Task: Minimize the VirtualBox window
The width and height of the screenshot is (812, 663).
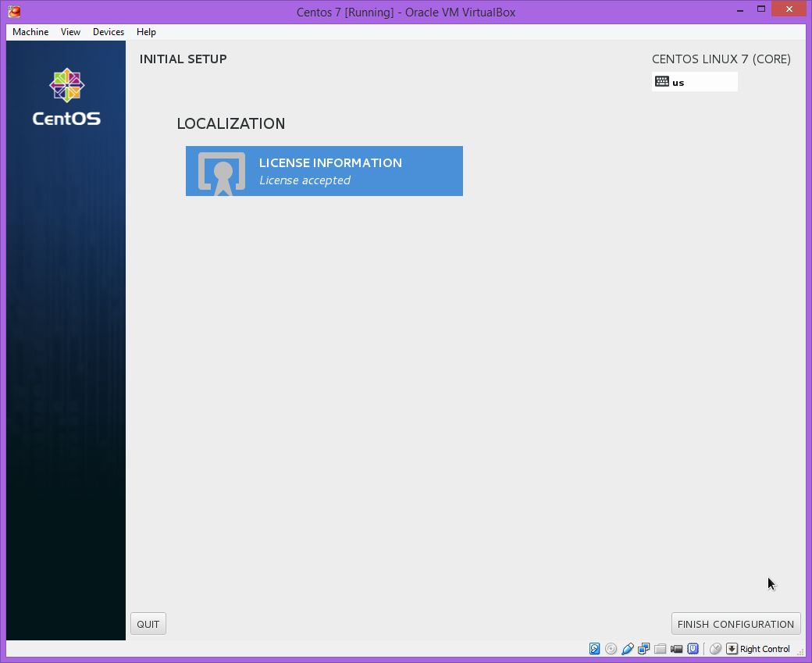Action: (x=740, y=10)
